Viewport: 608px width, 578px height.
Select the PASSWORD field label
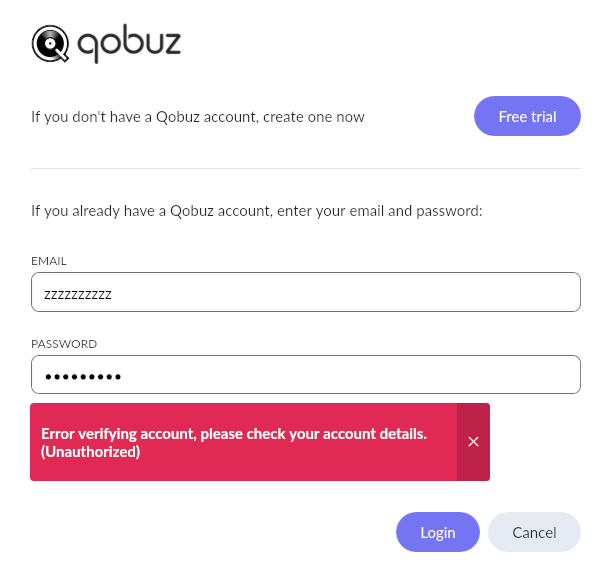coord(64,344)
